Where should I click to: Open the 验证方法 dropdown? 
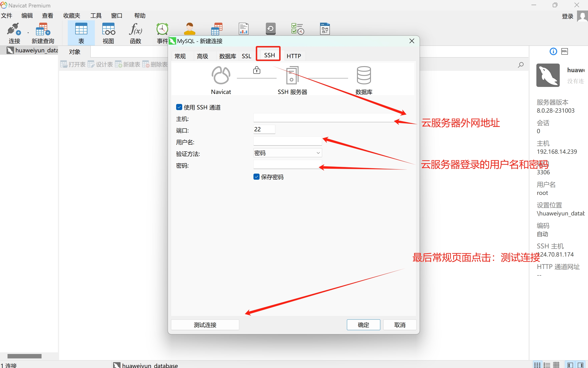pyautogui.click(x=288, y=153)
